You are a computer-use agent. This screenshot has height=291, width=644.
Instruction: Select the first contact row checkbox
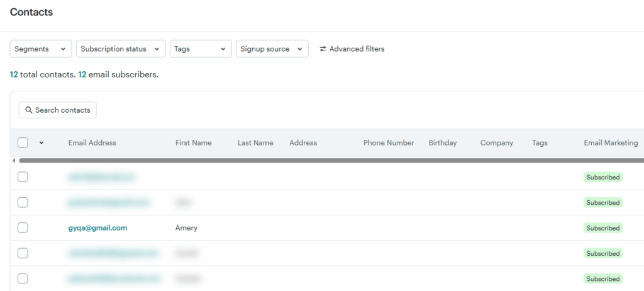point(23,177)
